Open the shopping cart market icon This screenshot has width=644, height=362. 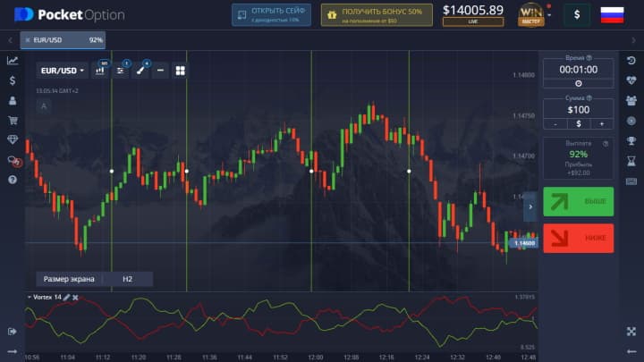[13, 120]
